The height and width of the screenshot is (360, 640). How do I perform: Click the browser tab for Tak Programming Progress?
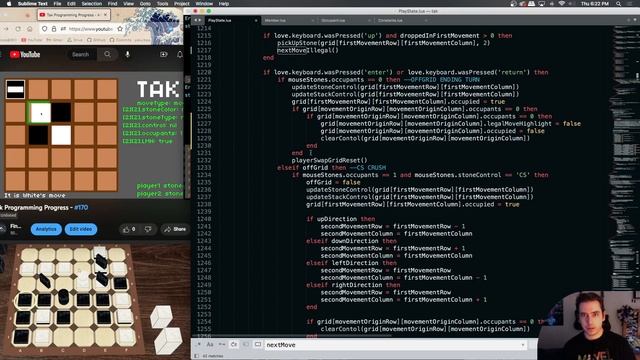click(73, 15)
